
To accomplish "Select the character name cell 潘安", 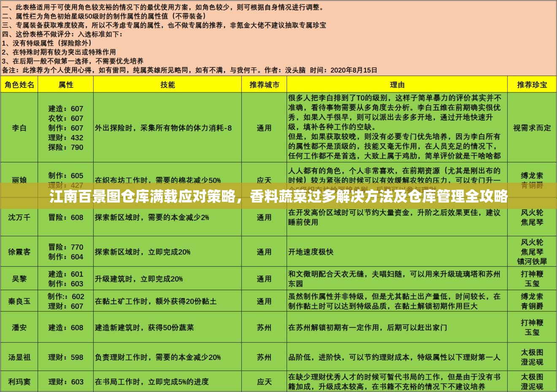I will 19,327.
